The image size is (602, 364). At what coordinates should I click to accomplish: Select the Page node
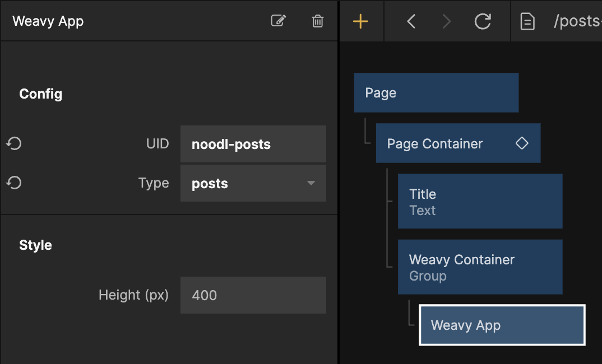pyautogui.click(x=436, y=93)
